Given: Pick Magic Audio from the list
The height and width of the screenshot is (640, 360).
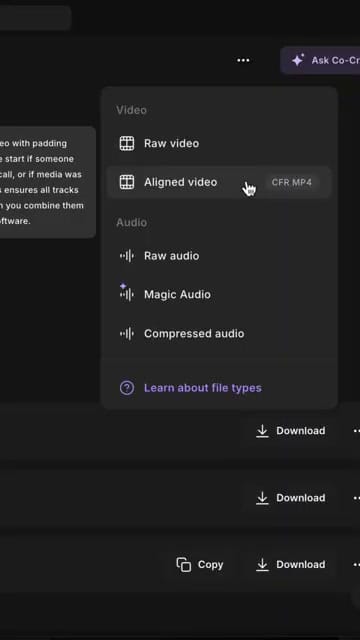Looking at the screenshot, I should point(218,294).
